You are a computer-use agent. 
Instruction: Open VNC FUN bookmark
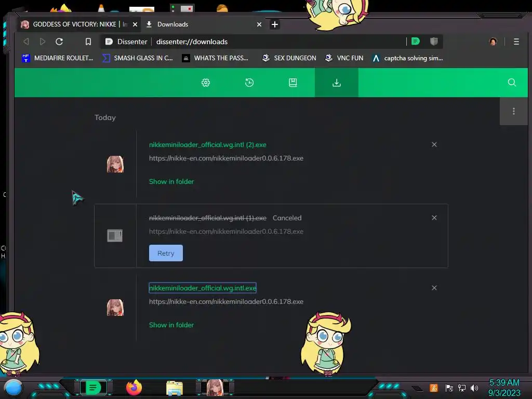pos(344,58)
